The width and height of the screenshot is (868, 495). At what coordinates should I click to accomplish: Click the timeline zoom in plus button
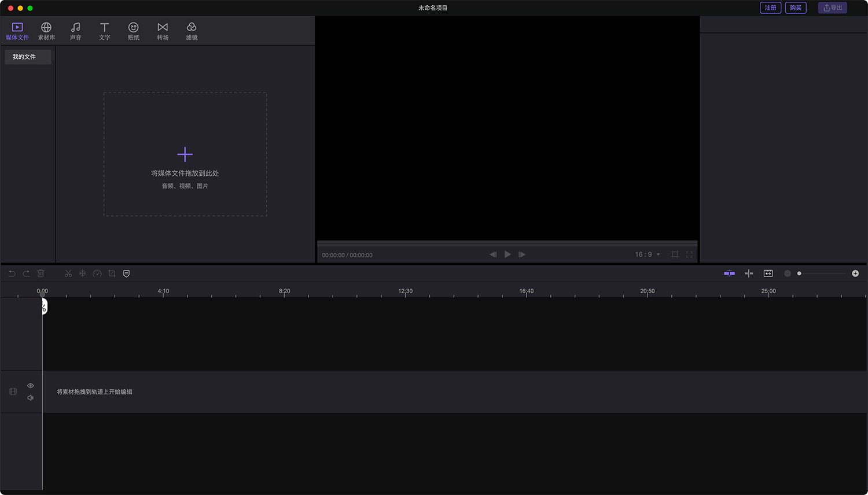click(x=855, y=274)
